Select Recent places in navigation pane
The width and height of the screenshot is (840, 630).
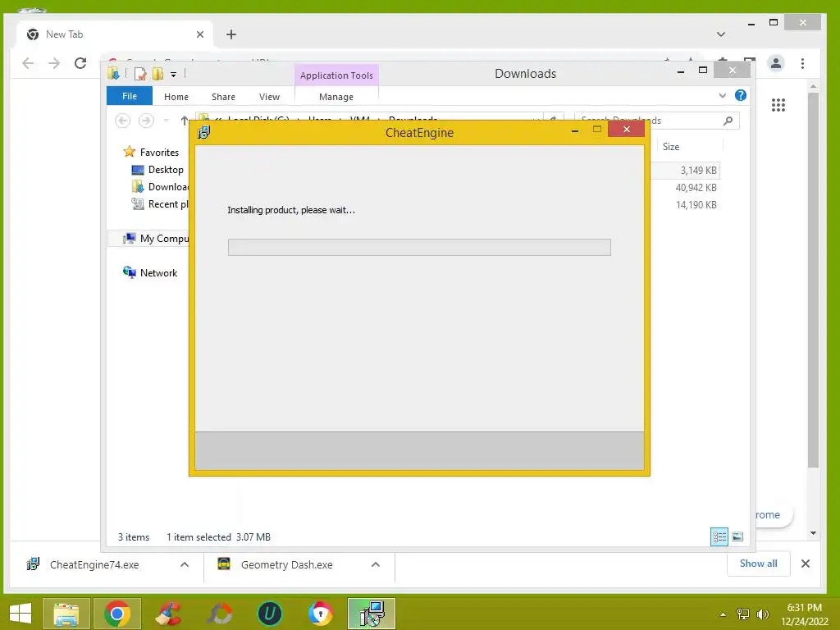pos(160,204)
